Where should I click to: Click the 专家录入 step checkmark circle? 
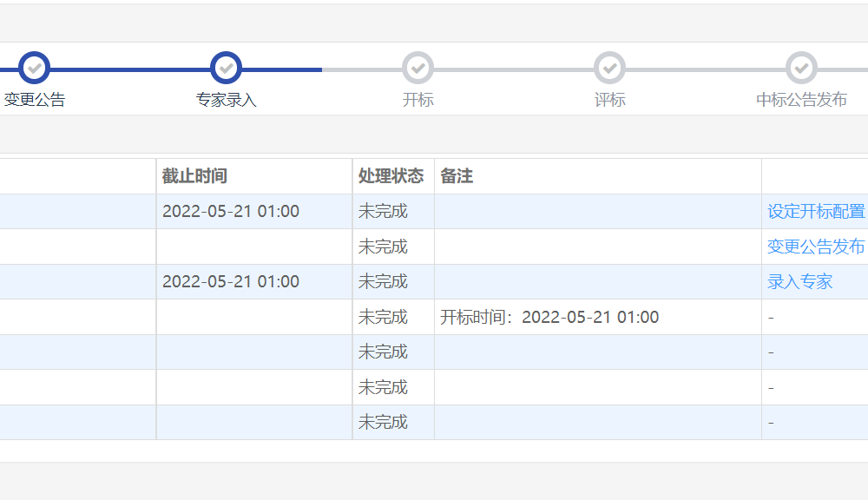coord(226,67)
